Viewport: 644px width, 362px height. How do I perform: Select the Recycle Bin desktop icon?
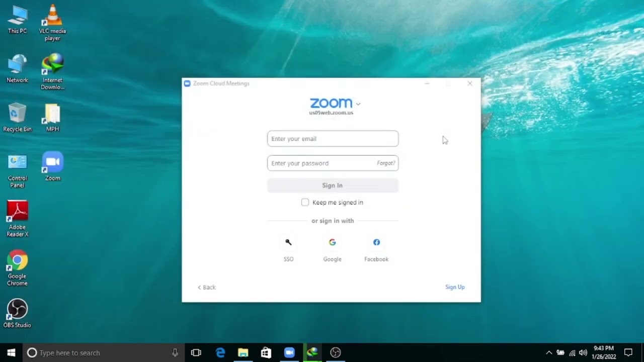pyautogui.click(x=17, y=118)
